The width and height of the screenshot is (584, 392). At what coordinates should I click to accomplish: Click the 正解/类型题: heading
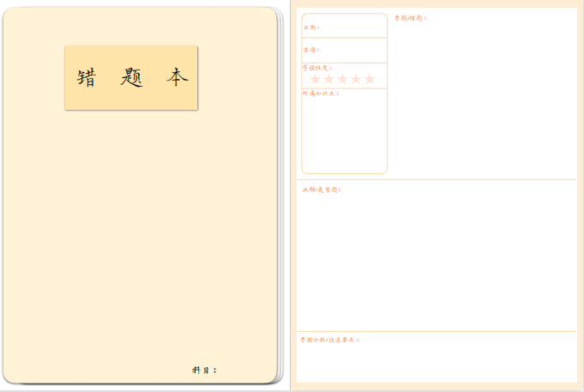(x=322, y=190)
